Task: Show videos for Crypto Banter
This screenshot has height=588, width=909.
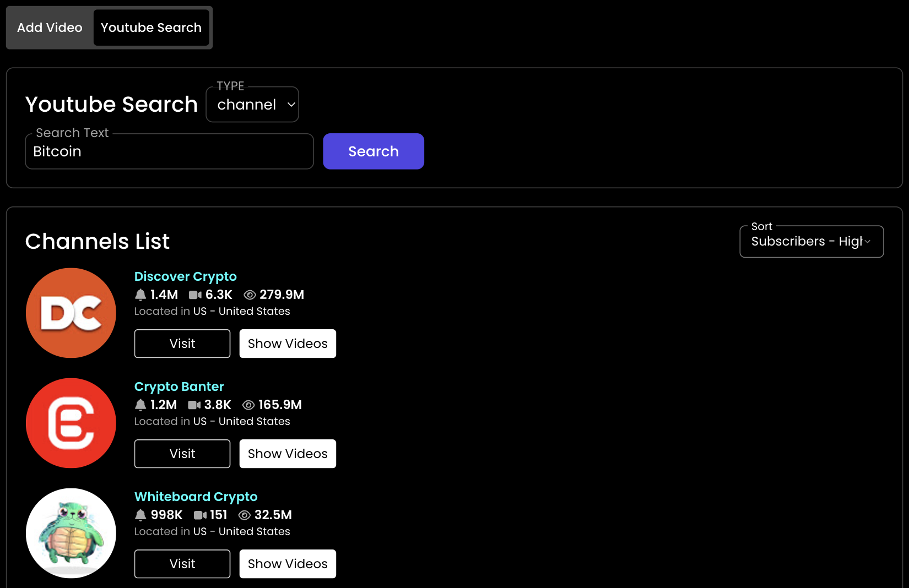Action: pyautogui.click(x=288, y=454)
